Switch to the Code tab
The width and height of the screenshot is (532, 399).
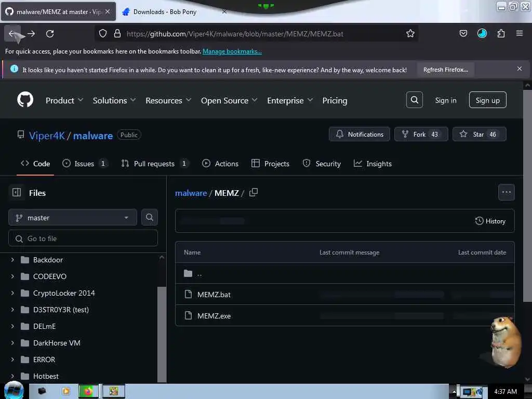[35, 164]
